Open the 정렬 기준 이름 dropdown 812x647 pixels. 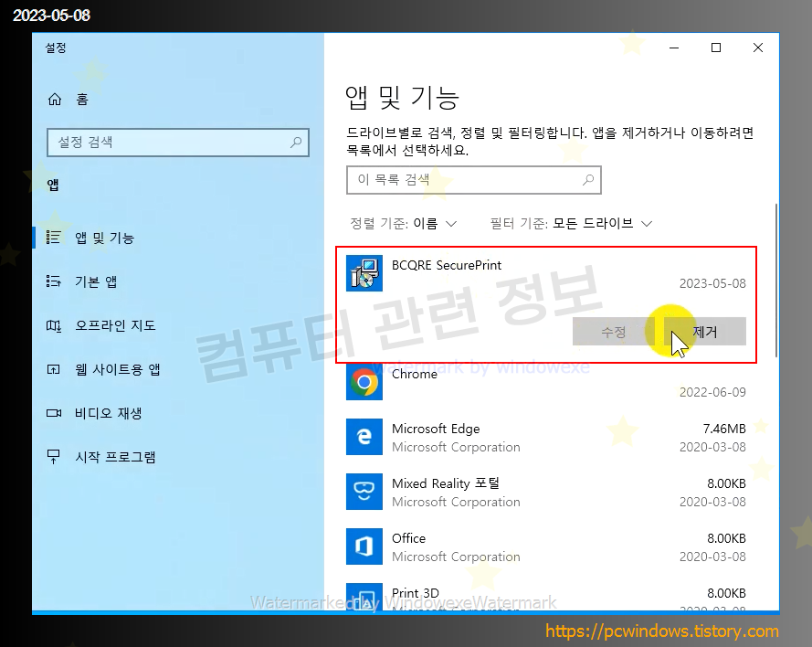click(x=404, y=223)
